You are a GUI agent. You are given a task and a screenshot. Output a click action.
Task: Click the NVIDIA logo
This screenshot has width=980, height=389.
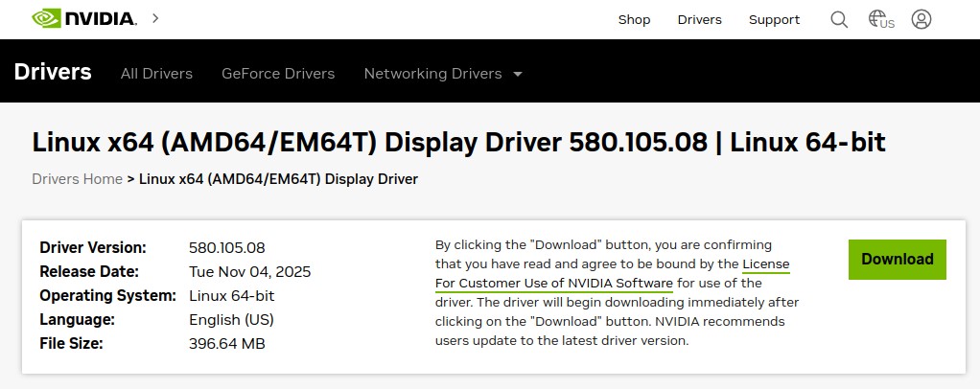click(83, 18)
